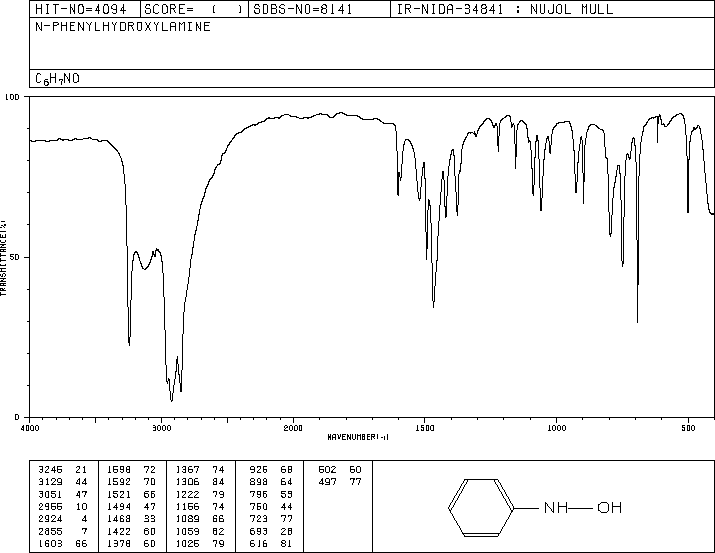Click transmittance 4 beside peak 2924

click(84, 519)
